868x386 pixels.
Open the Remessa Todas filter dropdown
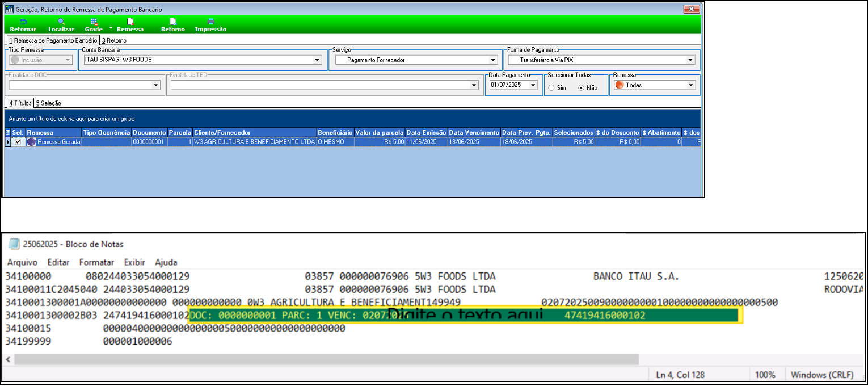coord(690,85)
